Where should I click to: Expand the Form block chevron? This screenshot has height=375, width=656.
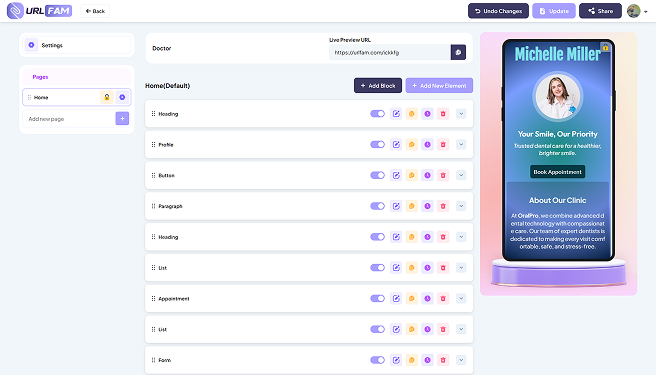[x=461, y=360]
